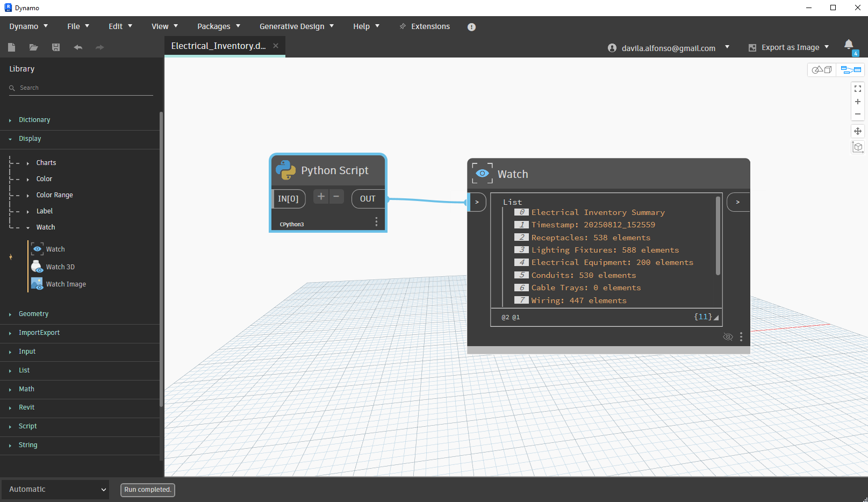868x502 pixels.
Task: Undo the last action with the arrow icon
Action: coord(78,47)
